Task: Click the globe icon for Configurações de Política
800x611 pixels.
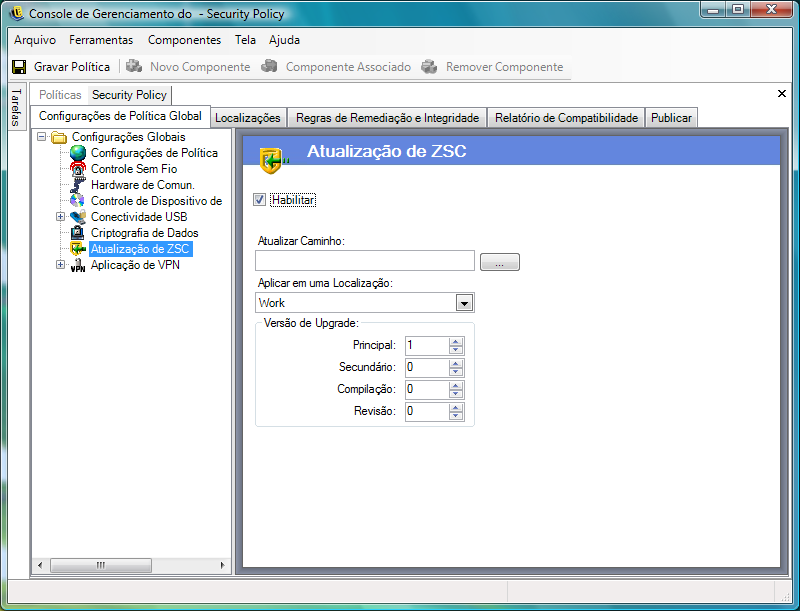Action: [78, 153]
